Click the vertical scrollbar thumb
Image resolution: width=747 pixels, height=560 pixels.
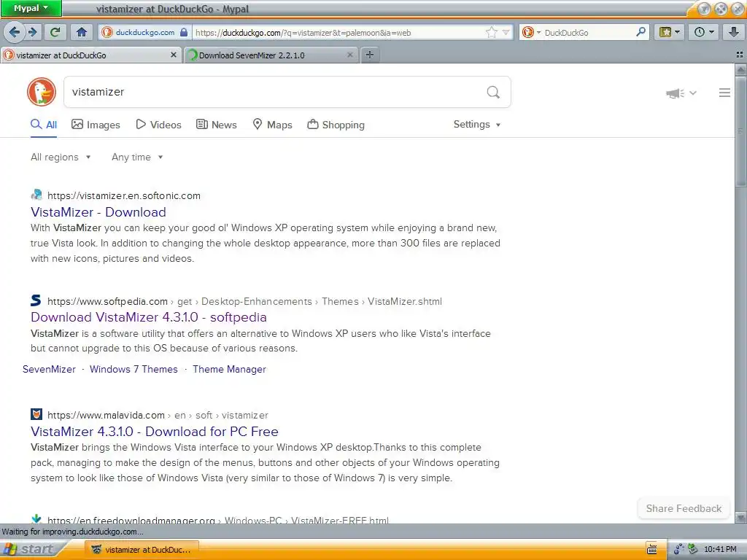click(741, 131)
